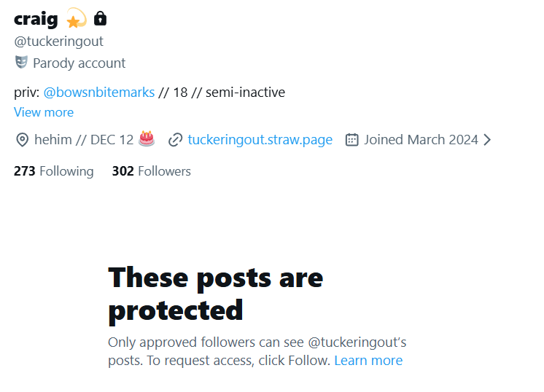The image size is (544, 392).
Task: Click the padlock protected-account icon
Action: tap(101, 18)
